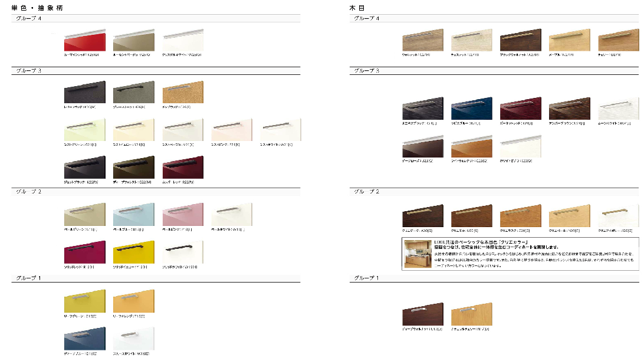This screenshot has width=644, height=361.
Task: Select the Solid Yellow swatch with black handle
Action: click(133, 252)
